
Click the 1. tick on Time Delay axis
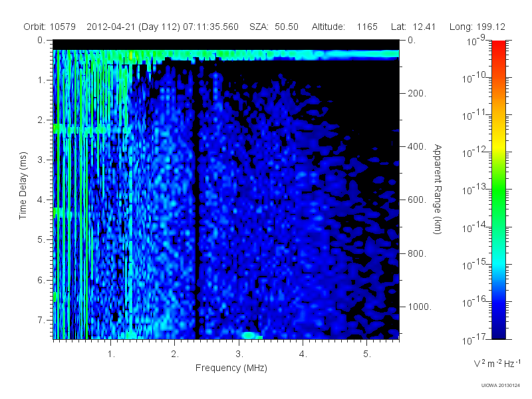pos(41,80)
